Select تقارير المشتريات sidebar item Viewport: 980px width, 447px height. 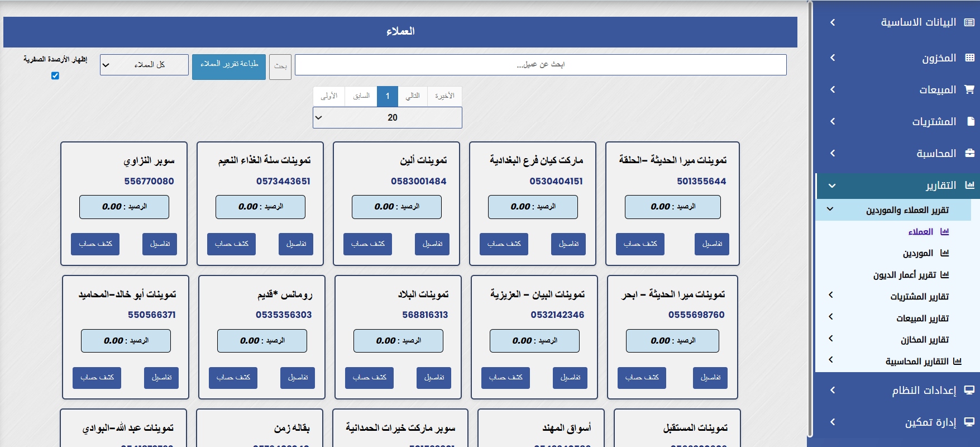click(x=920, y=297)
